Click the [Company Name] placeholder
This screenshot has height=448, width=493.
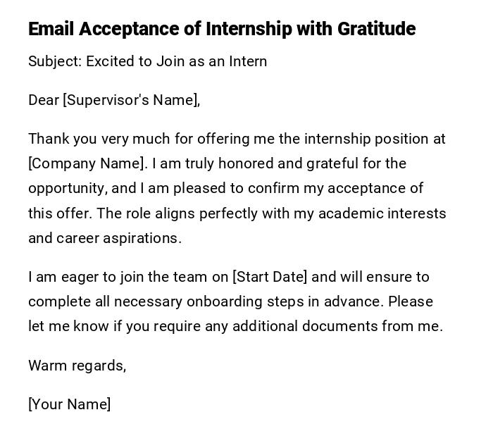(87, 163)
